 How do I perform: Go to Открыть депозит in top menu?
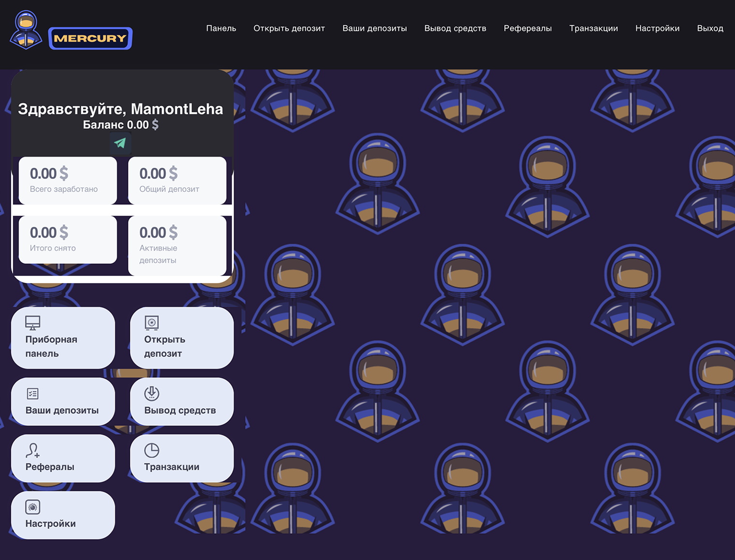[x=289, y=28]
